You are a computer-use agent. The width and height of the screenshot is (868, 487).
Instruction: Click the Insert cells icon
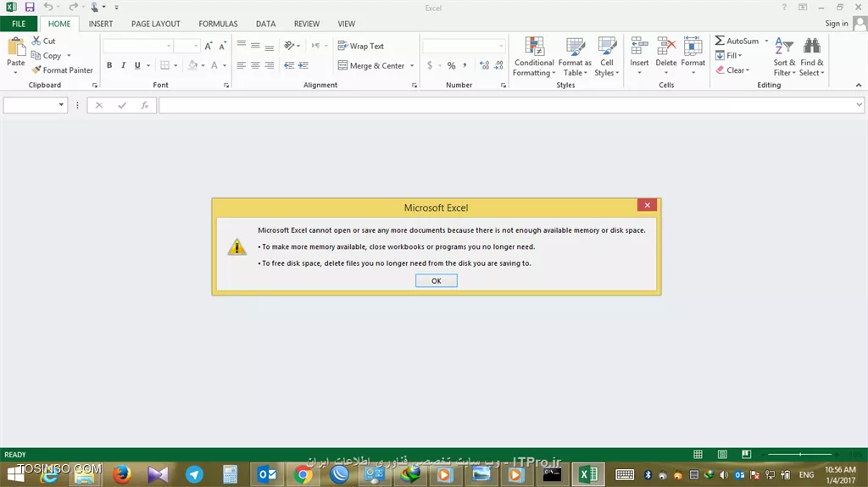639,47
